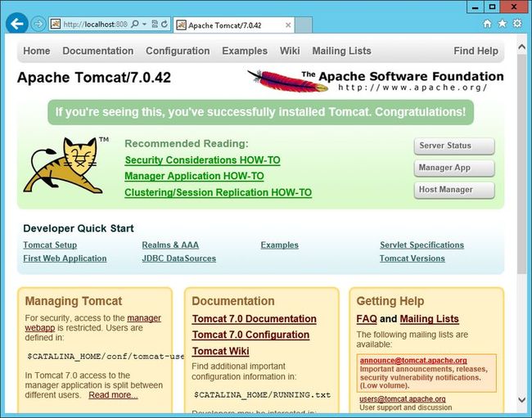
Task: Click the Server Status button
Action: [x=454, y=146]
